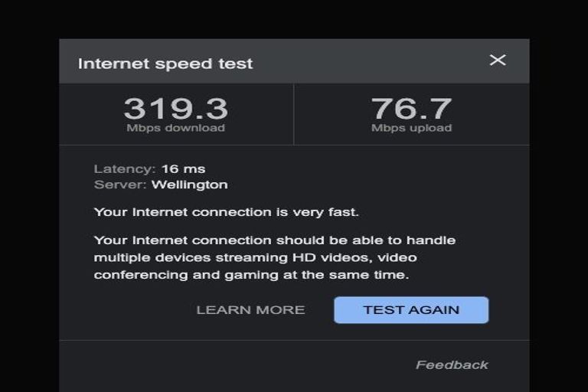Image resolution: width=588 pixels, height=392 pixels.
Task: Click the video conferencing and gaming line
Action: (x=252, y=275)
